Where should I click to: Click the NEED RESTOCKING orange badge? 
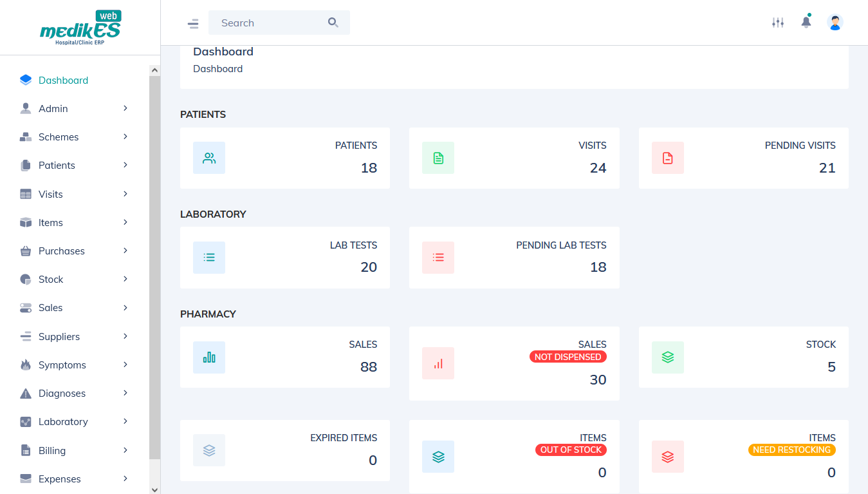791,450
